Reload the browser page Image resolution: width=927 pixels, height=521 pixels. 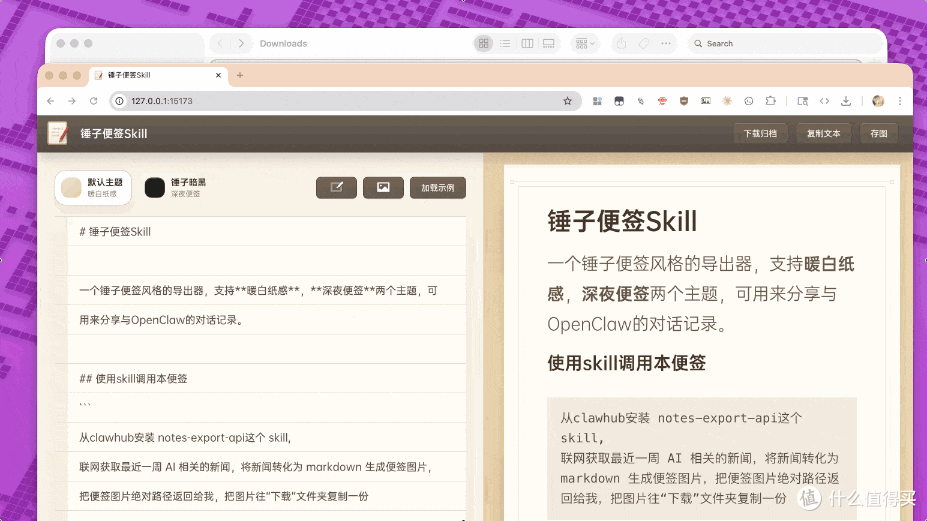(x=93, y=101)
